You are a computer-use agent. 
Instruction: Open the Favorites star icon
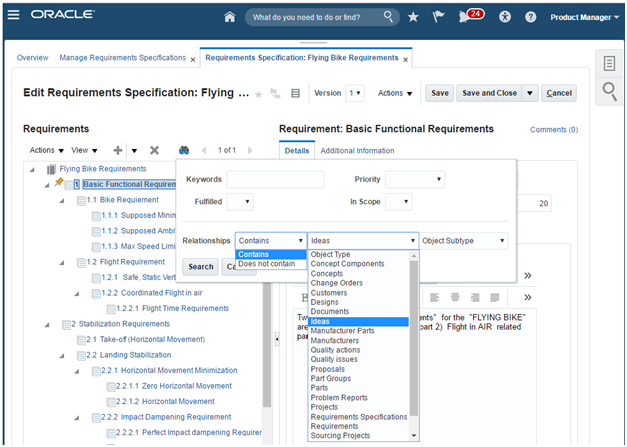click(414, 17)
